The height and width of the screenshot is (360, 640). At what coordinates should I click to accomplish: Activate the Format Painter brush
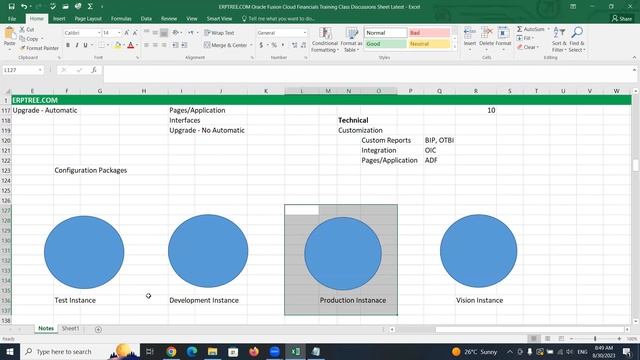coord(22,48)
